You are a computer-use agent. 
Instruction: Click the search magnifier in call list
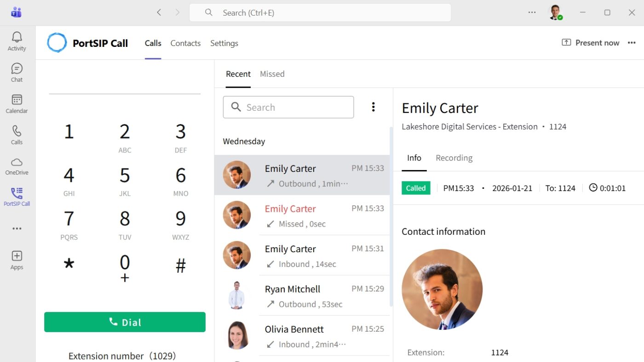pyautogui.click(x=236, y=107)
